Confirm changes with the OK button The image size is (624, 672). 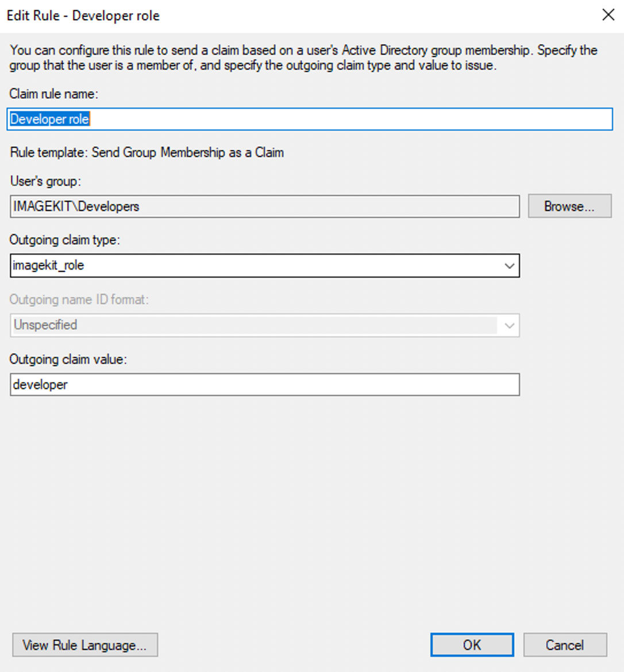(x=472, y=645)
